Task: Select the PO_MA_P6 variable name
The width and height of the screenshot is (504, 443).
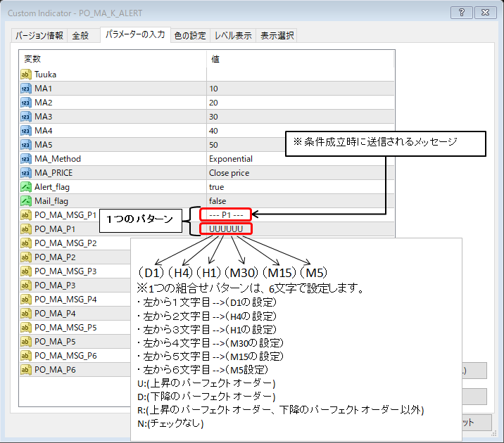Action: pos(55,370)
